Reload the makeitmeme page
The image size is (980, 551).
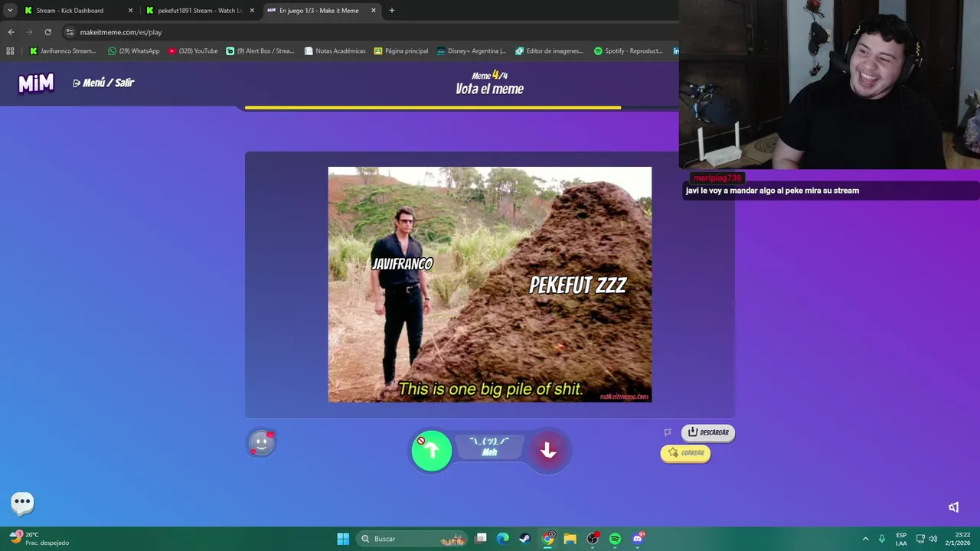[x=47, y=32]
